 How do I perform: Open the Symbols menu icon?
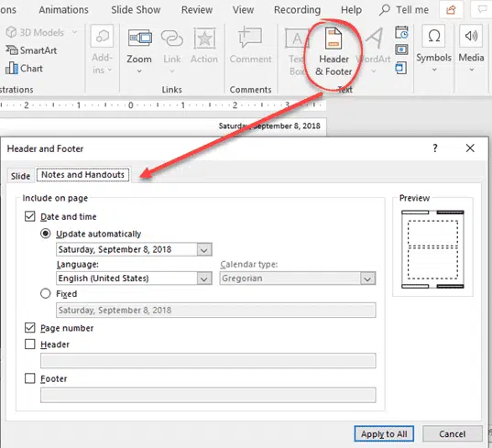click(x=434, y=36)
